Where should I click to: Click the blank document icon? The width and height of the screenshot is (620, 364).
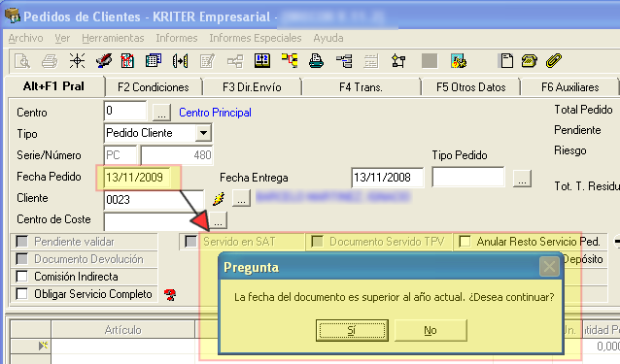(506, 61)
